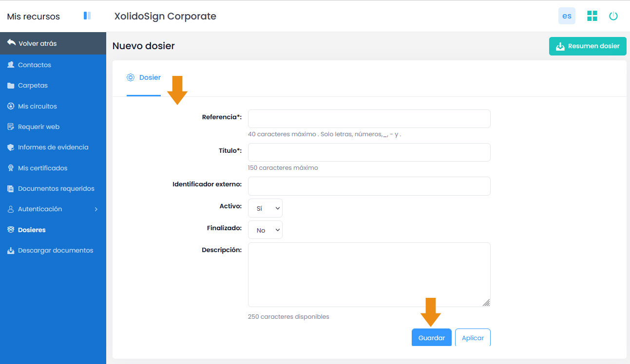Click the Guardar button
This screenshot has width=630, height=364.
432,338
